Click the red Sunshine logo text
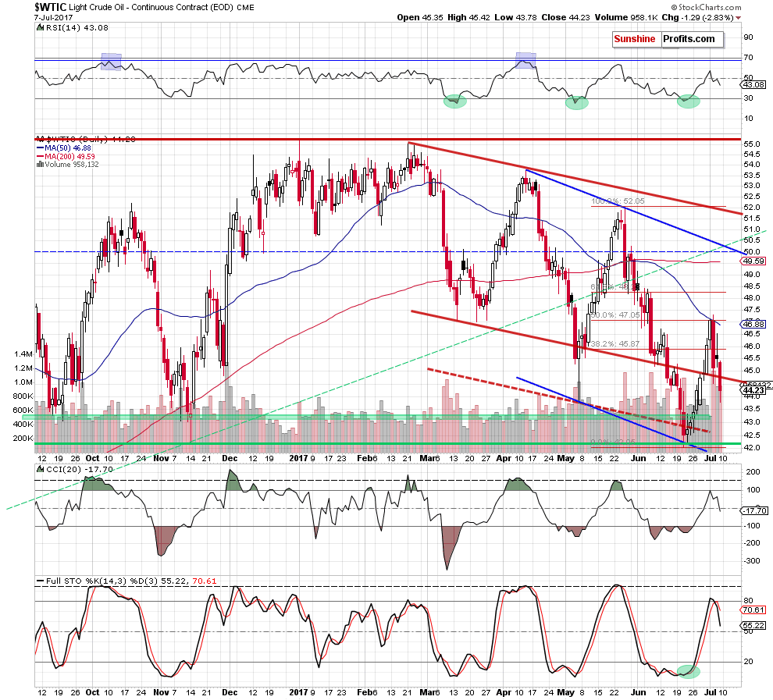Viewport: 773px width, 700px height. (635, 39)
